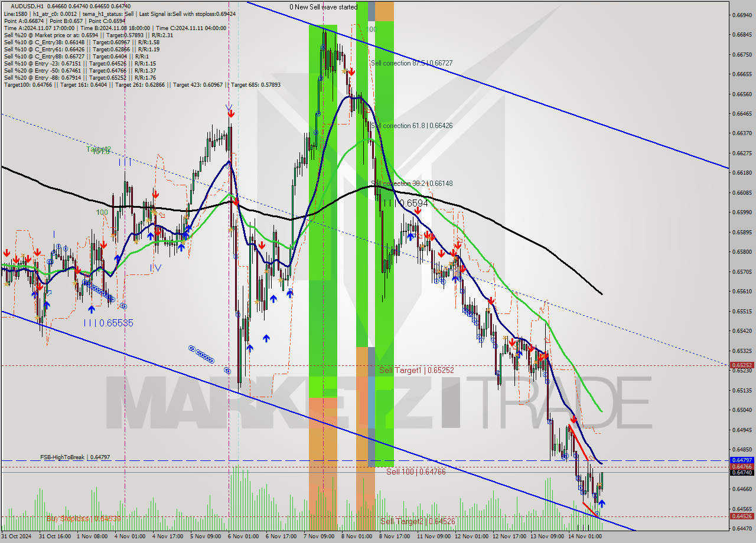
Task: Click the 0.65800 price scale value
Action: click(741, 252)
